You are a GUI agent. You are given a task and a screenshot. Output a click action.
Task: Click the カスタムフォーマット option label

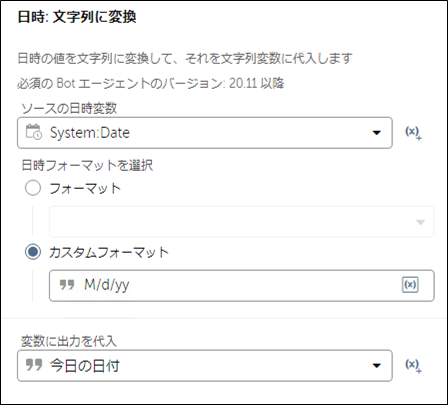109,252
